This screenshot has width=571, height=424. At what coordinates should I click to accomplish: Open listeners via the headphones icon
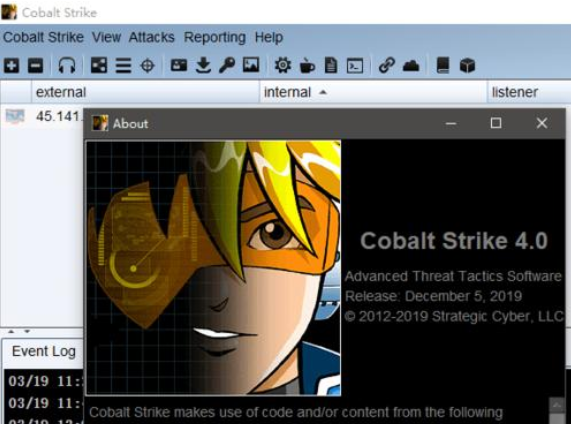coord(67,66)
